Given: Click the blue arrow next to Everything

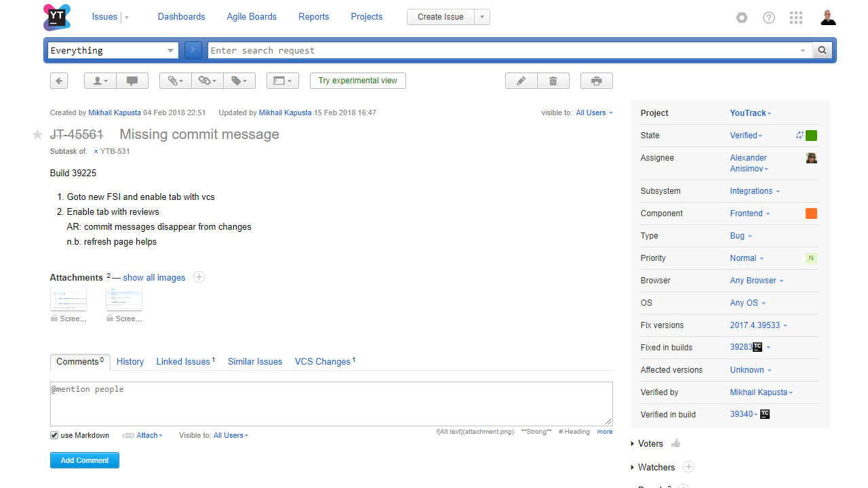Looking at the screenshot, I should point(193,50).
